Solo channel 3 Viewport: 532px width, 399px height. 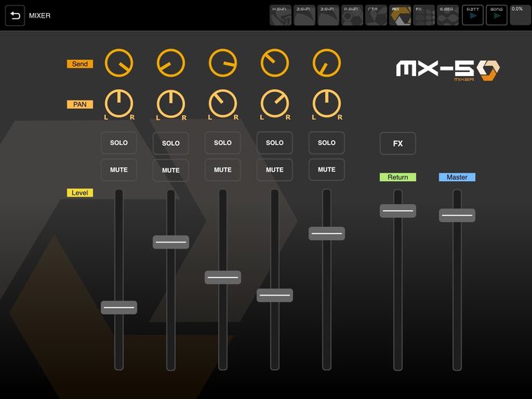(223, 143)
